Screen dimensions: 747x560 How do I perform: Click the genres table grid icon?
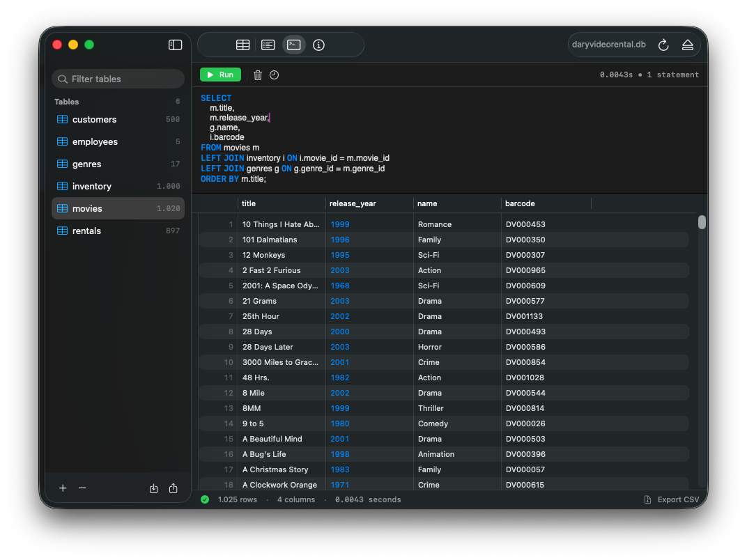pos(63,164)
